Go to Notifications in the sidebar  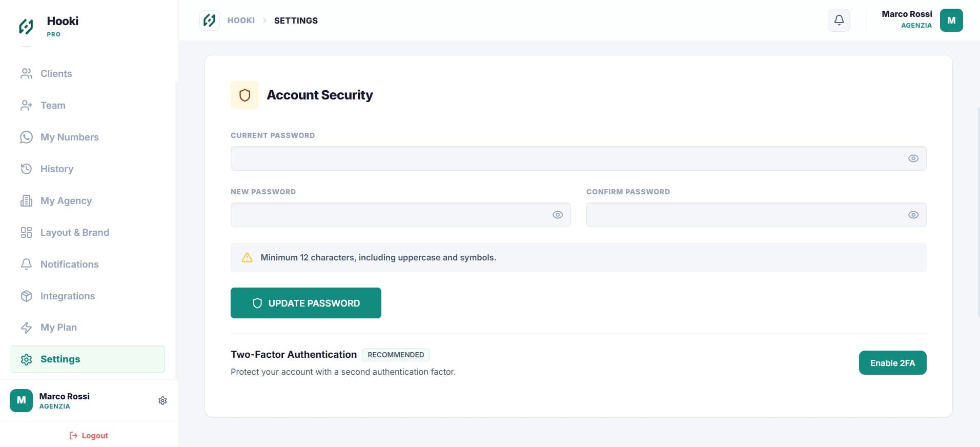click(x=87, y=265)
